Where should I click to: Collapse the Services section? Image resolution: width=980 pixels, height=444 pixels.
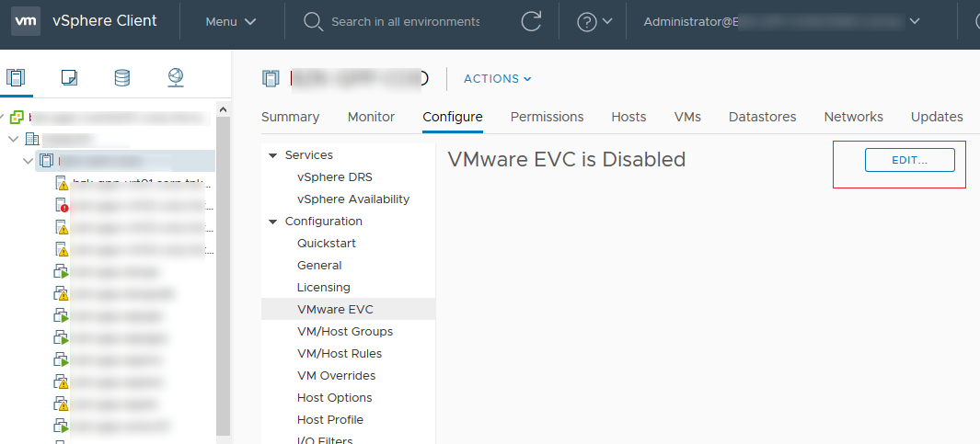coord(272,155)
